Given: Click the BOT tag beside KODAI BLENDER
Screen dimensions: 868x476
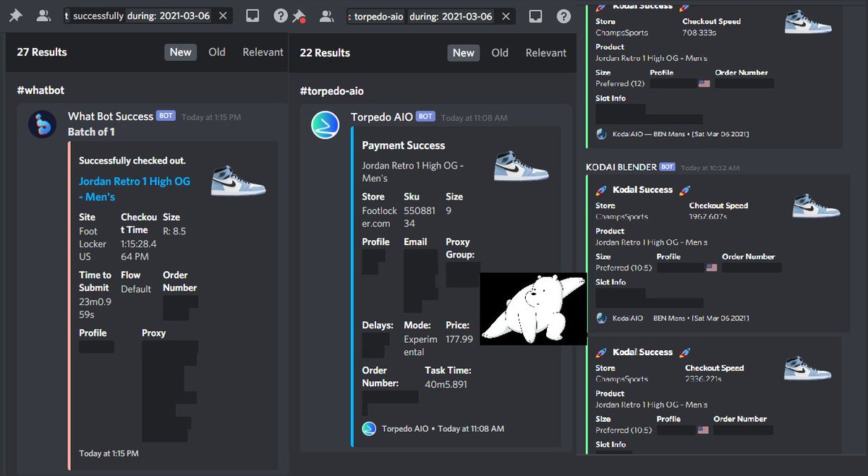Looking at the screenshot, I should tap(667, 166).
